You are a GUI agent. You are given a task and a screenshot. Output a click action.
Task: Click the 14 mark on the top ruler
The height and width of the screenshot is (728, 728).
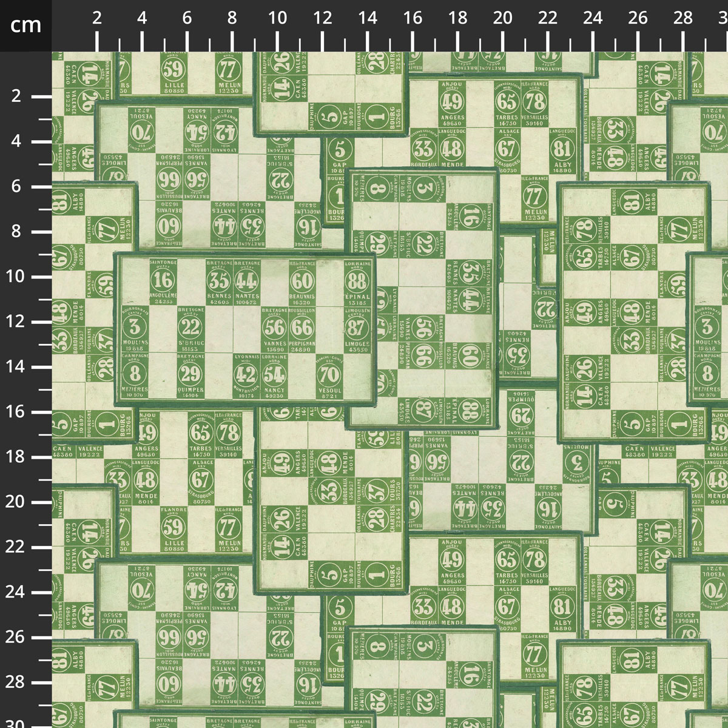[x=367, y=18]
